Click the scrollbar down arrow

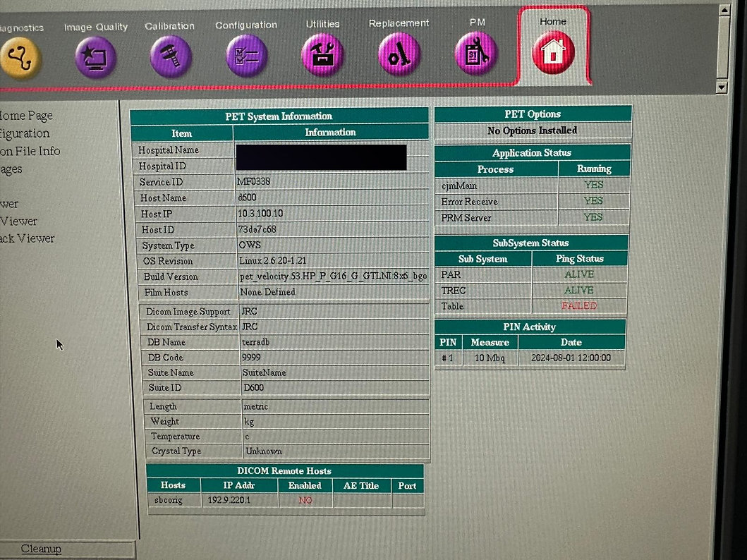pos(721,87)
